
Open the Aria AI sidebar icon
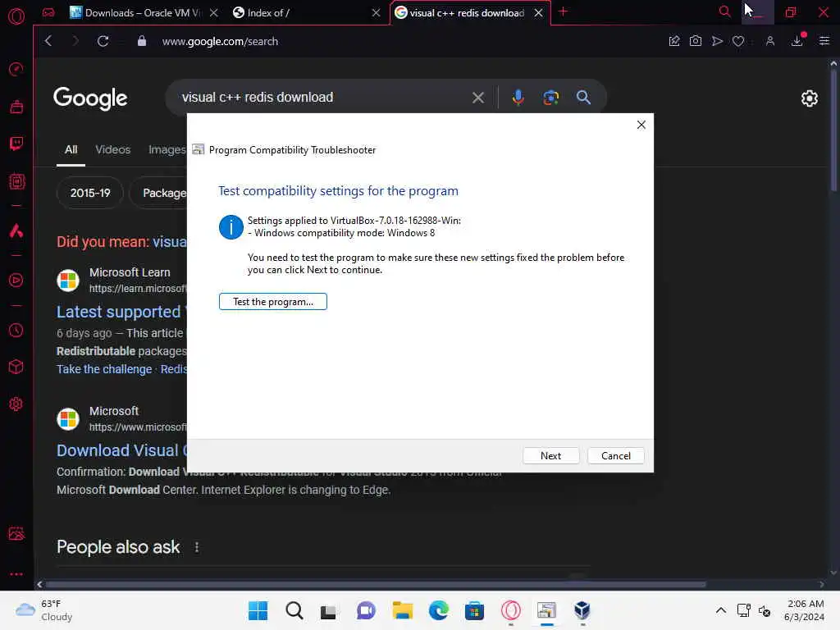[16, 231]
